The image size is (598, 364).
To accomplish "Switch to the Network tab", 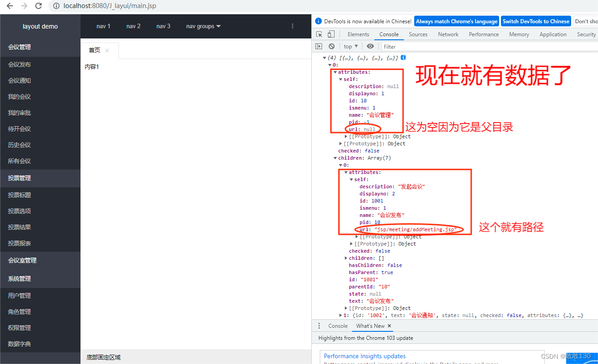I will [x=448, y=34].
